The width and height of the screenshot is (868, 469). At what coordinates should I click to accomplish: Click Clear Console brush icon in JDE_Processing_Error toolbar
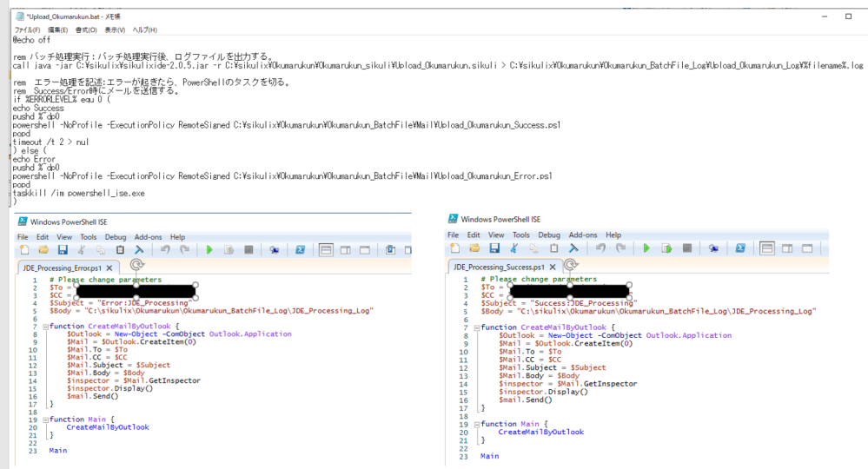[139, 250]
